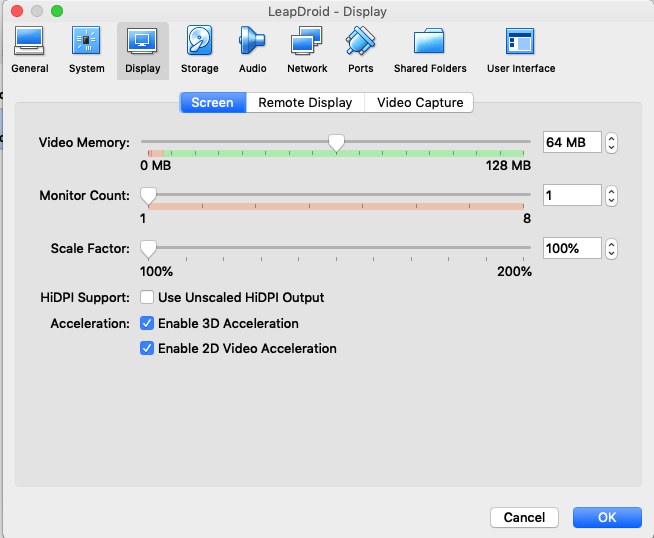Enable Use Unscaled HiDPI Output checkbox

point(147,297)
